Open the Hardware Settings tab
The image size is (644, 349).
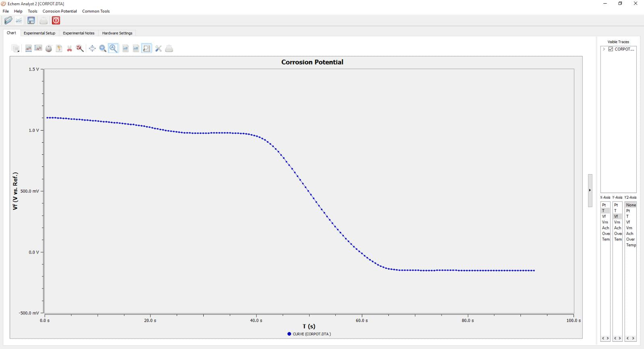(117, 33)
